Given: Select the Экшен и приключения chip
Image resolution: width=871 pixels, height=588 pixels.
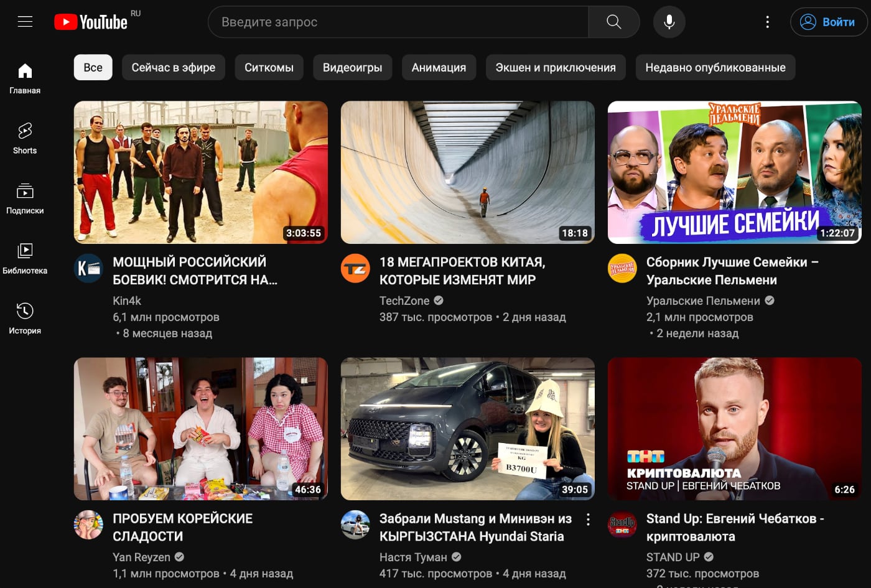Looking at the screenshot, I should (x=556, y=67).
